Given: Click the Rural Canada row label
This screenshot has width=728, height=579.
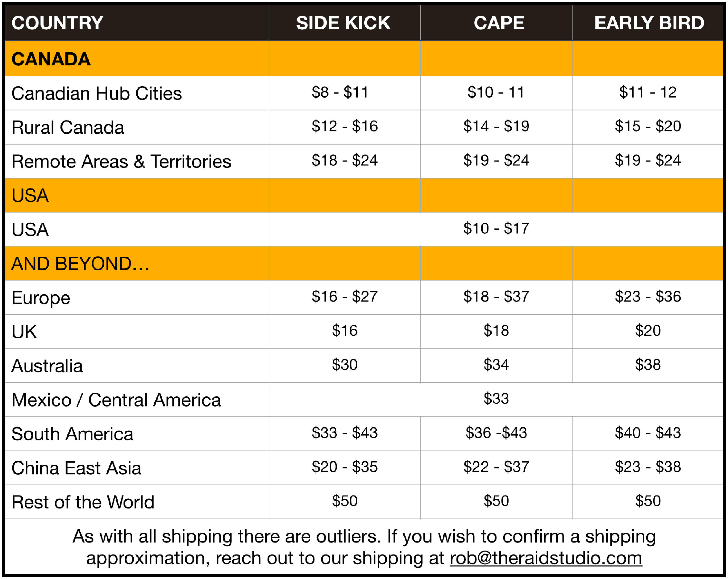Looking at the screenshot, I should tap(68, 128).
